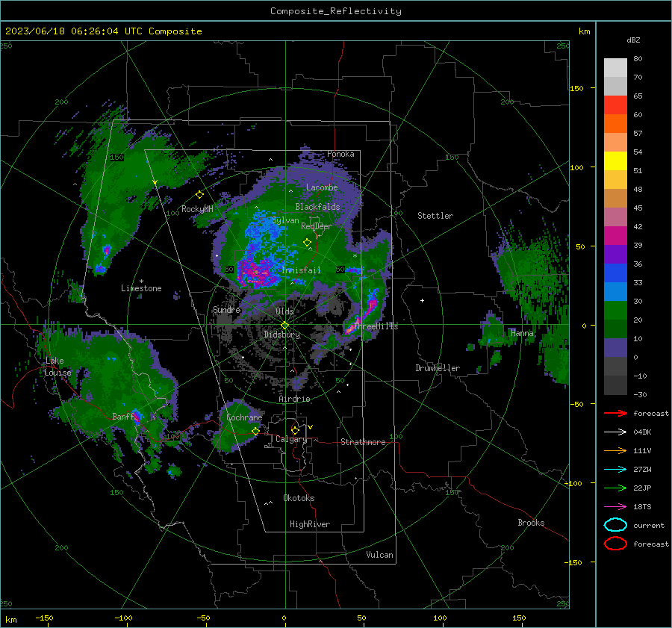The height and width of the screenshot is (628, 672).
Task: Click the Stettler label
Action: [435, 216]
